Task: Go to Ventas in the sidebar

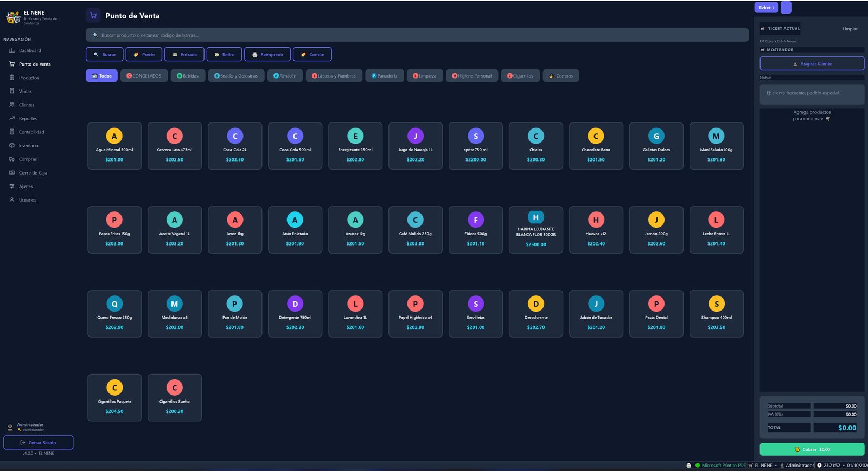Action: [x=25, y=91]
